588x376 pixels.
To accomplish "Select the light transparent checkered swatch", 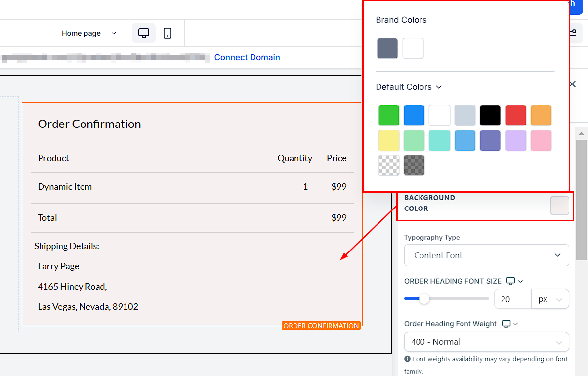I will click(x=388, y=166).
